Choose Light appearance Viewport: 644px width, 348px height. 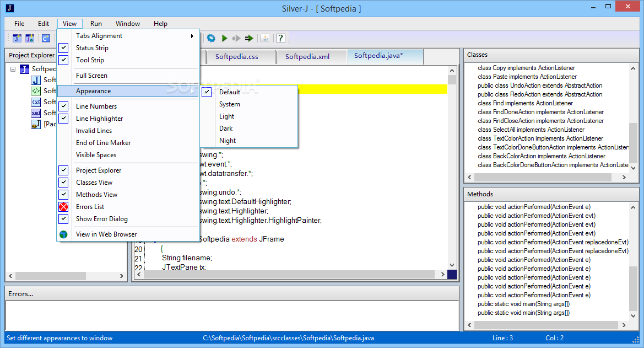pyautogui.click(x=249, y=116)
